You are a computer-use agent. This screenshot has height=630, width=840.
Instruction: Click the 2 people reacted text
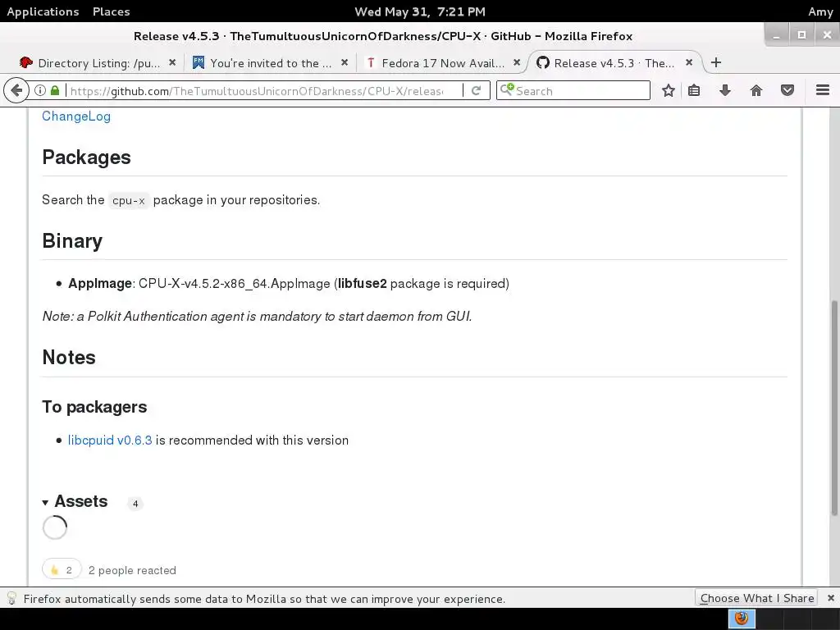132,570
